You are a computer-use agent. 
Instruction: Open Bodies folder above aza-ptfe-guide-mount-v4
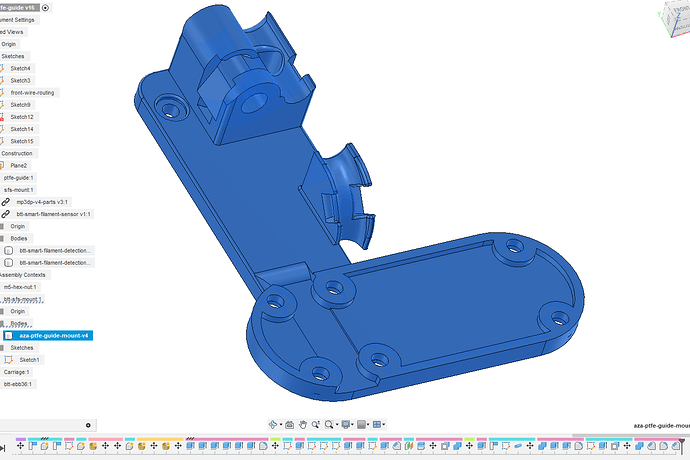[x=19, y=324]
